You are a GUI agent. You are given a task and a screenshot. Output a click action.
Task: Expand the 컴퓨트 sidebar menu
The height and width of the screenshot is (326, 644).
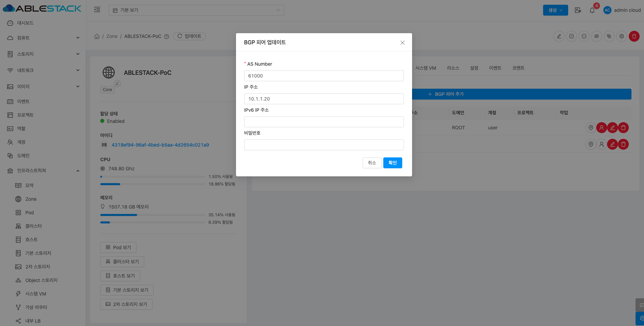tap(43, 38)
